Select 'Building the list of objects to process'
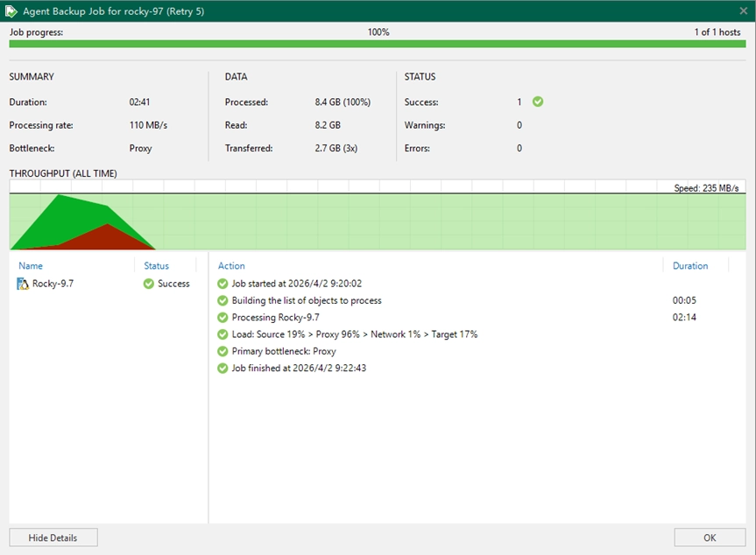 (307, 300)
